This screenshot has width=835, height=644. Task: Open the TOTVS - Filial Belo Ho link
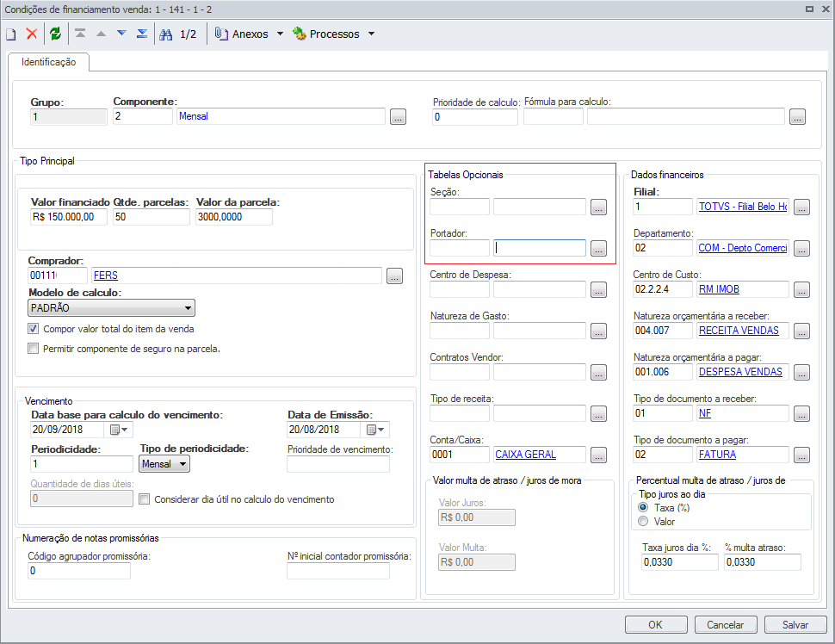[x=743, y=207]
